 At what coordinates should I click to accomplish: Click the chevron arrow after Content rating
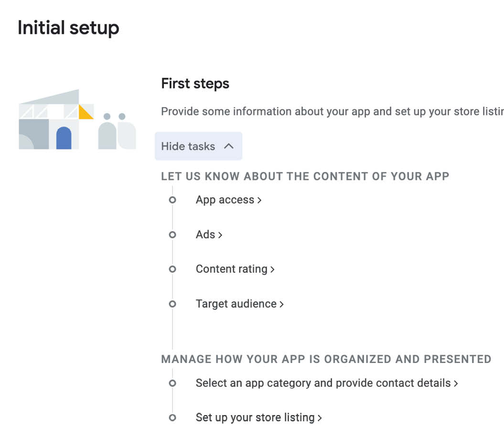coord(272,269)
